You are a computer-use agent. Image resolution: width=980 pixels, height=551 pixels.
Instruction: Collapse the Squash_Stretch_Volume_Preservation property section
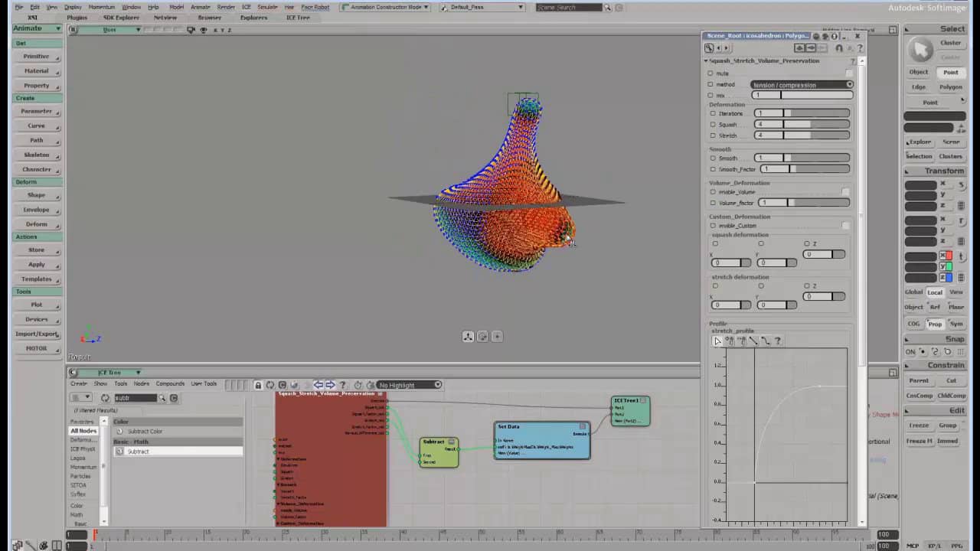[x=706, y=60]
